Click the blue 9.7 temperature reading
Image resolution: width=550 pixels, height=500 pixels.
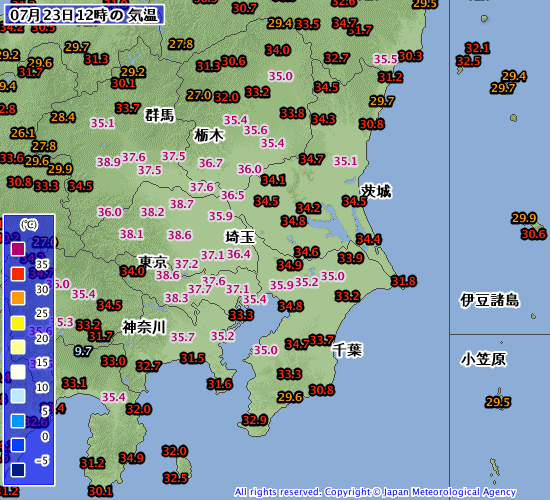pos(83,351)
